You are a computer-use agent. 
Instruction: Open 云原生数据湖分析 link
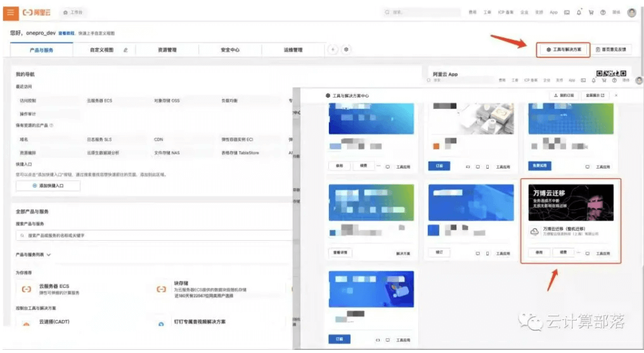tap(103, 153)
